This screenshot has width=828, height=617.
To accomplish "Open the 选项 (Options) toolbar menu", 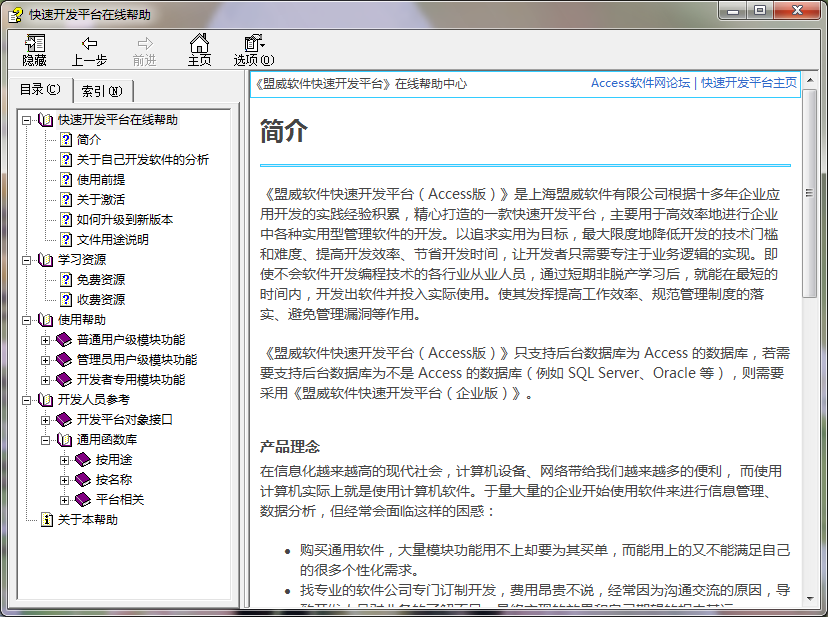I will 254,50.
